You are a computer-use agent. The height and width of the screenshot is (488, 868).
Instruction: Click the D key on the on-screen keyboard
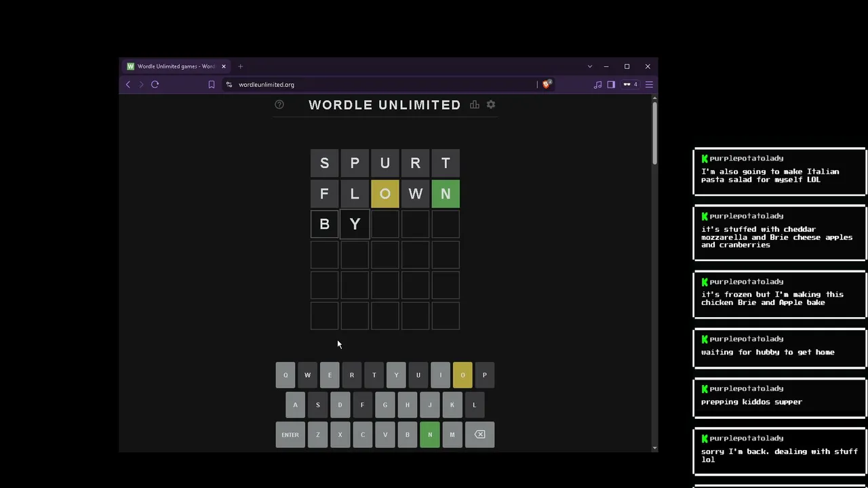340,405
